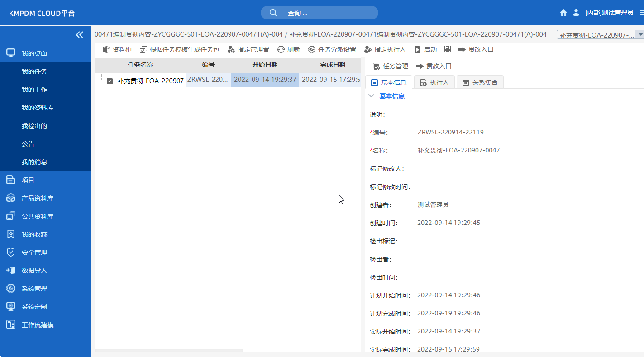Viewport: 644px width, 357px height.
Task: Collapse the 基本信息 section
Action: [x=372, y=95]
